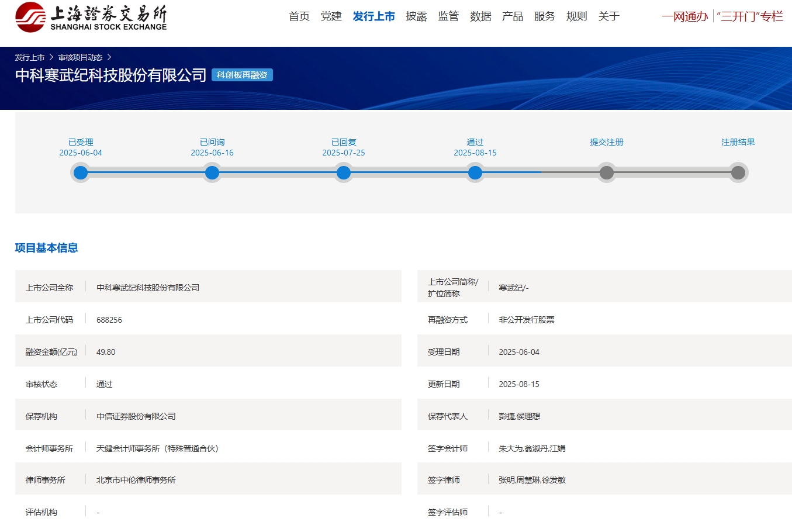The width and height of the screenshot is (792, 532).
Task: Open the 党建 menu item
Action: tap(331, 16)
